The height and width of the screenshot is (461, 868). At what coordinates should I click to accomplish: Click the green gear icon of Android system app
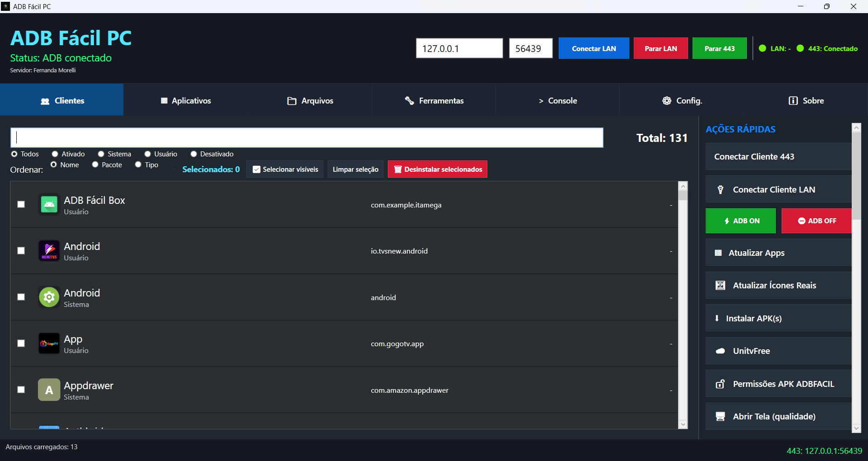click(49, 297)
